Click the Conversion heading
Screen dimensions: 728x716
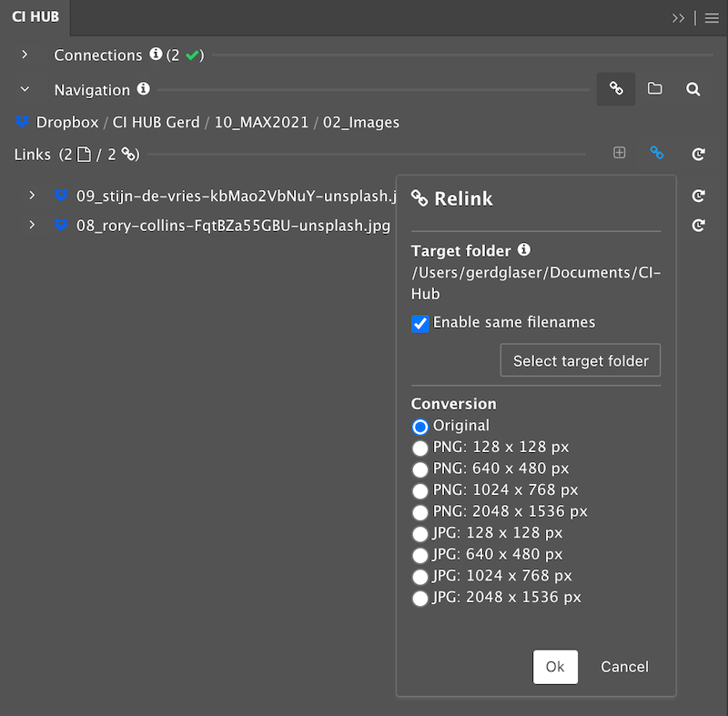click(453, 404)
